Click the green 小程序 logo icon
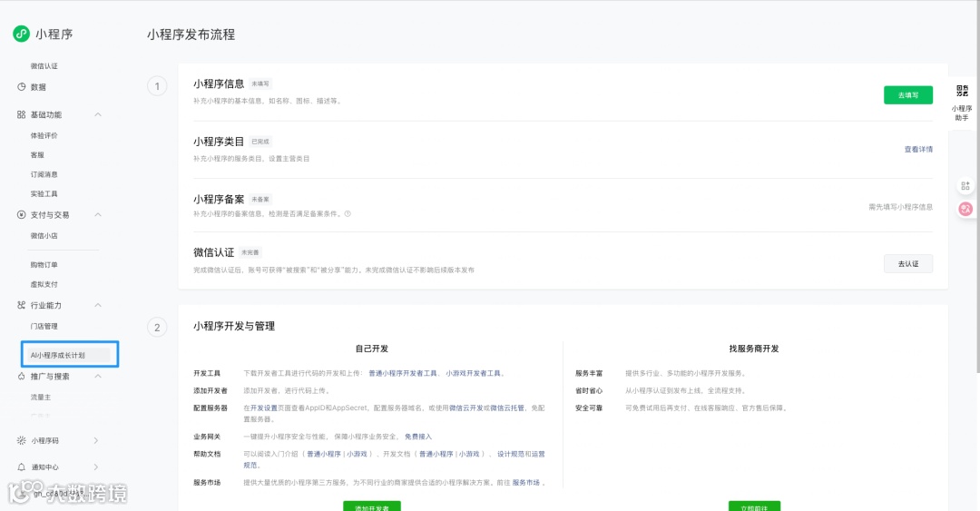This screenshot has width=980, height=511. click(21, 34)
